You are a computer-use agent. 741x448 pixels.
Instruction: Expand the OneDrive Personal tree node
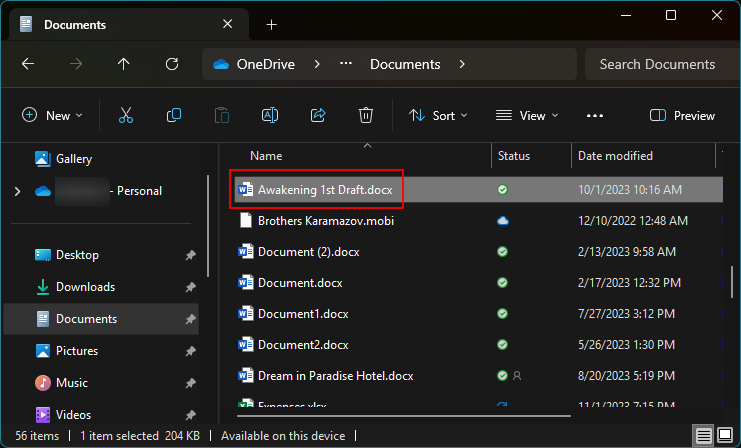[x=17, y=191]
